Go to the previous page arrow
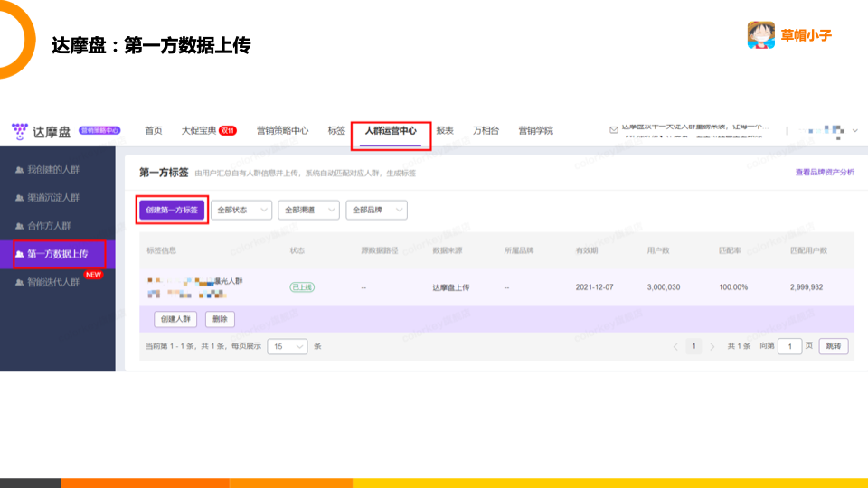868x488 pixels. coord(675,346)
